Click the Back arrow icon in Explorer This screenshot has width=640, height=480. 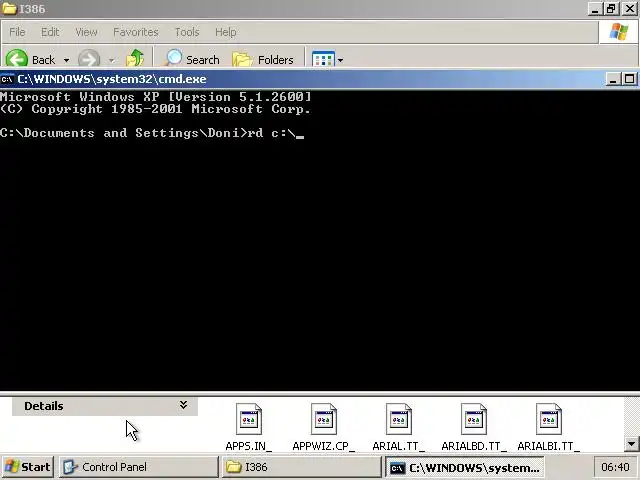click(x=17, y=59)
